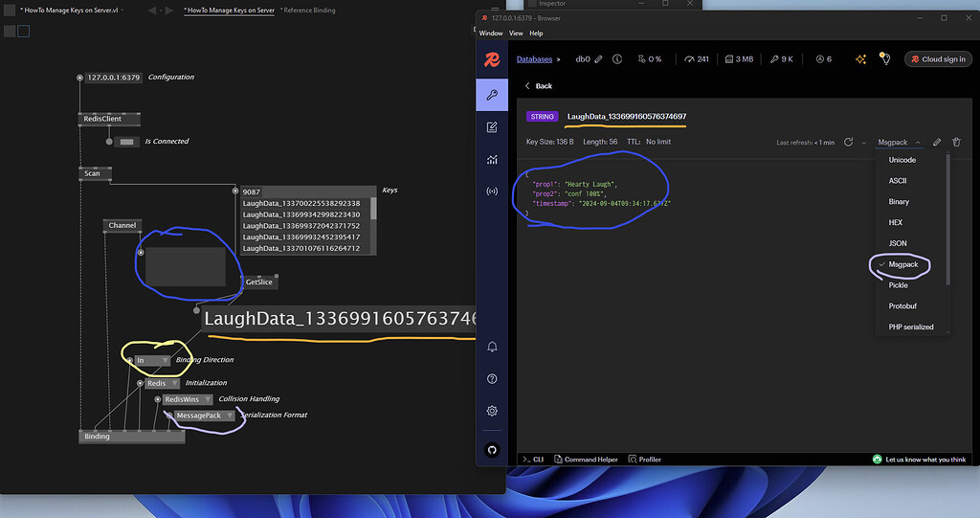Delete the key with trash icon
980x518 pixels.
click(x=956, y=142)
